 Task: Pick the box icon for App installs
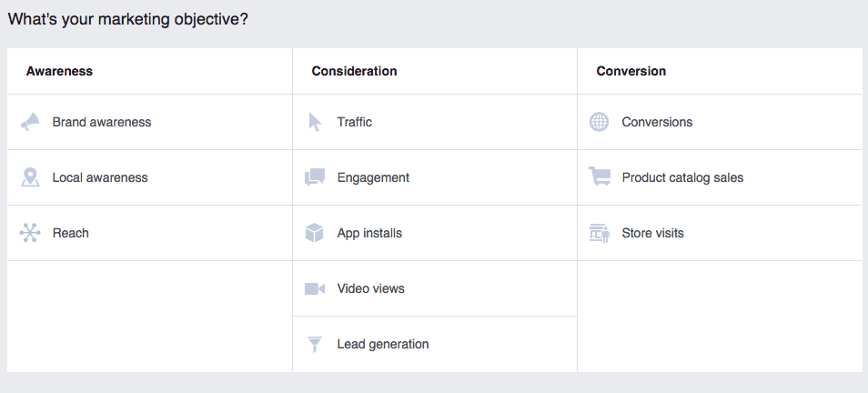[x=315, y=233]
